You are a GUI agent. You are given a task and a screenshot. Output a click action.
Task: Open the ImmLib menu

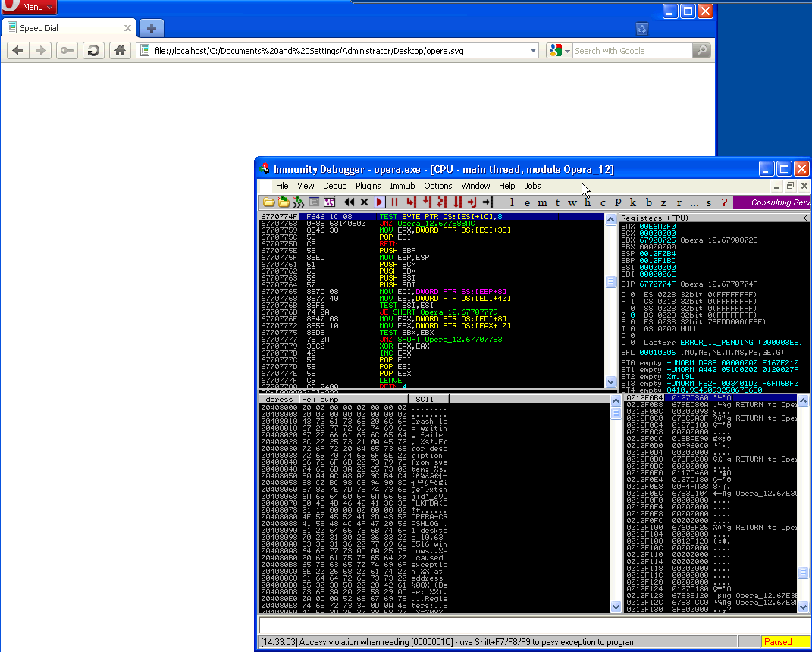[x=403, y=186]
